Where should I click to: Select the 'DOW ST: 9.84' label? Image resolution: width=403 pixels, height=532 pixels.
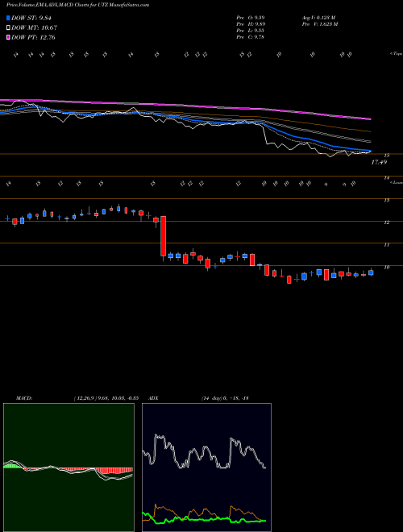[x=33, y=18]
